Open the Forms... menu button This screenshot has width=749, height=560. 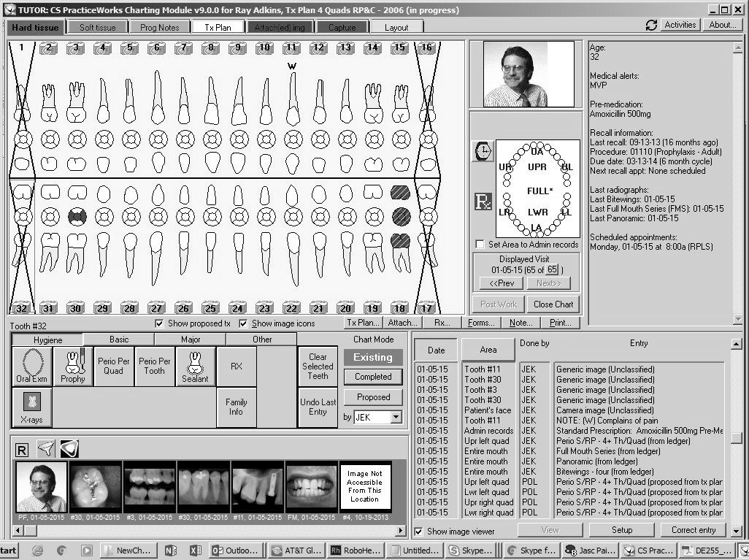[482, 323]
